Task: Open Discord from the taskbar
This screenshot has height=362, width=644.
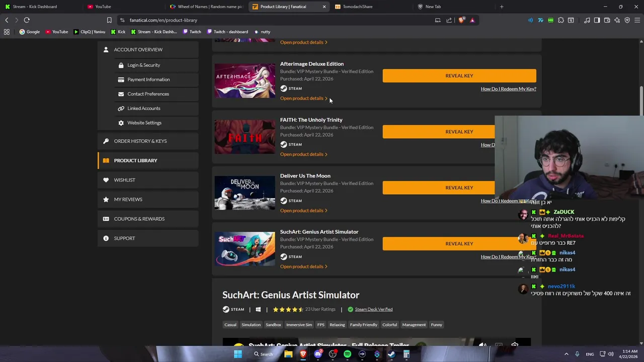Action: 318,354
